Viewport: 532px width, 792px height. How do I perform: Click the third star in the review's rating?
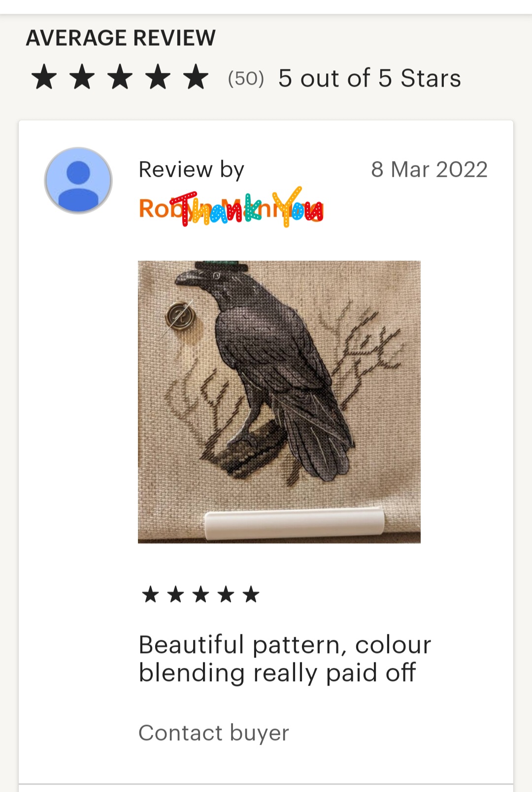(x=201, y=594)
